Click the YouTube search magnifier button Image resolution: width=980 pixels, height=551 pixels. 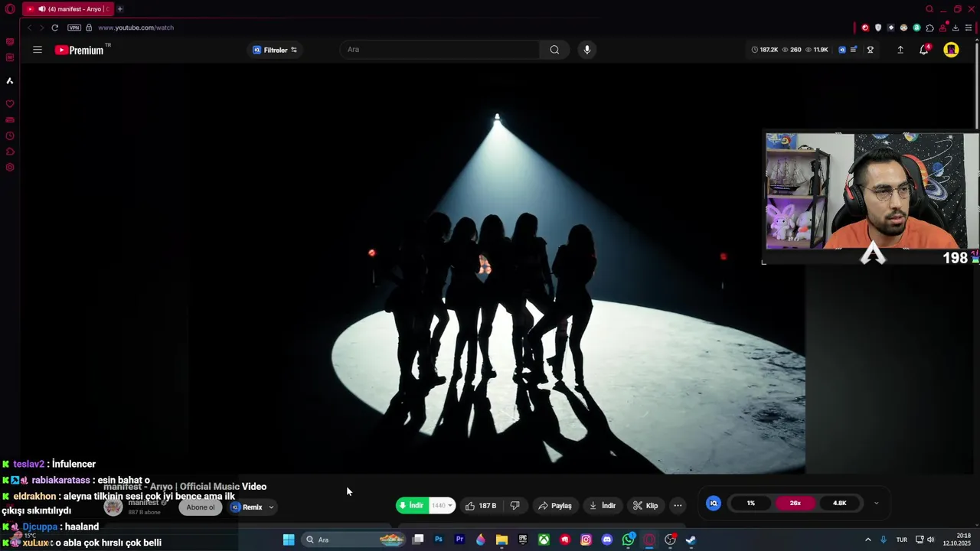tap(554, 50)
